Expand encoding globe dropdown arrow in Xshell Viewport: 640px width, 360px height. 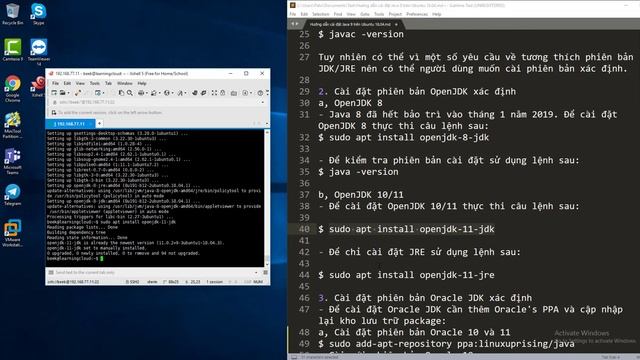172,93
